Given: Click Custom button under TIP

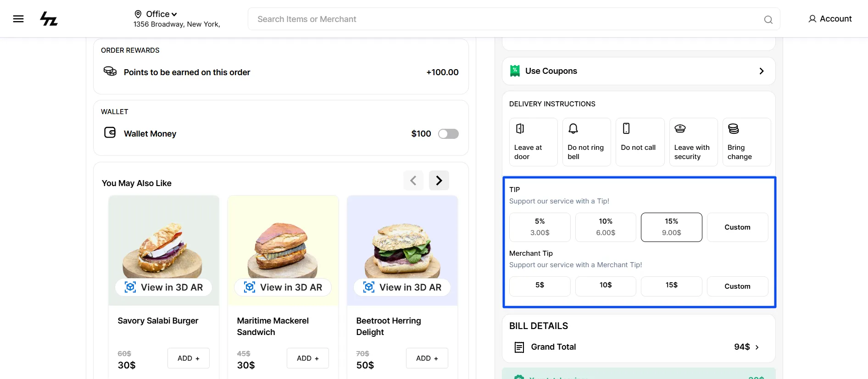Looking at the screenshot, I should (x=737, y=227).
